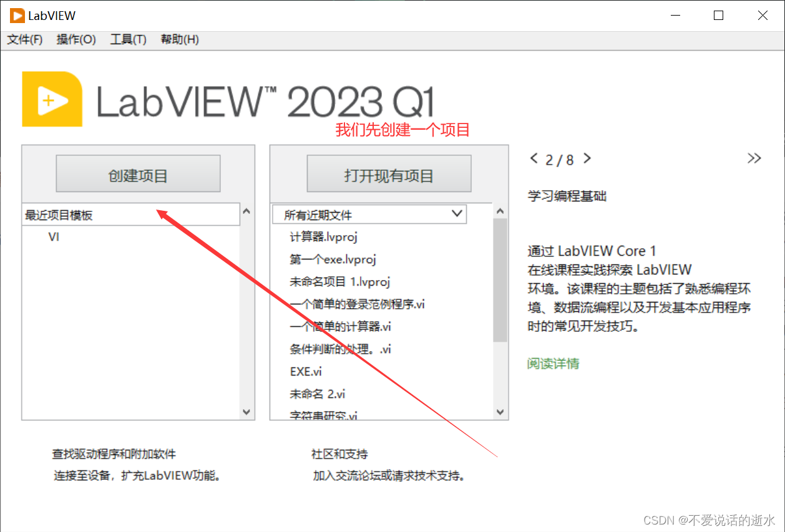Select 一个简单的登录范例程序.vi file
This screenshot has height=532, width=785.
358,304
